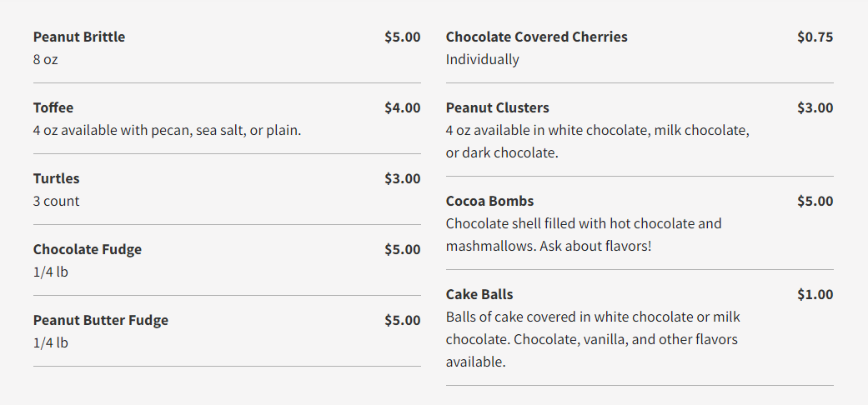The image size is (868, 405).
Task: Select the "8 oz" Peanut Brittle text
Action: coord(46,59)
